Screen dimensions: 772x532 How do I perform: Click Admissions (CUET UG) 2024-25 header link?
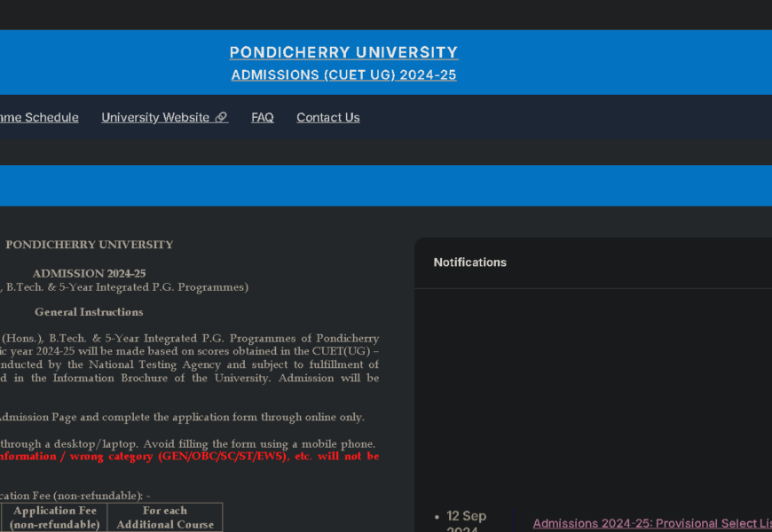tap(343, 75)
